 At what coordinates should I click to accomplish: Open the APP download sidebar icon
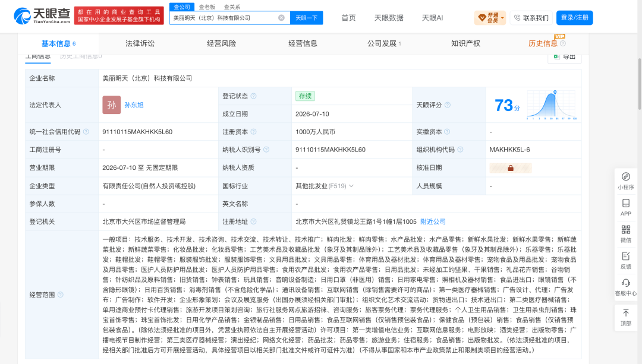(625, 207)
